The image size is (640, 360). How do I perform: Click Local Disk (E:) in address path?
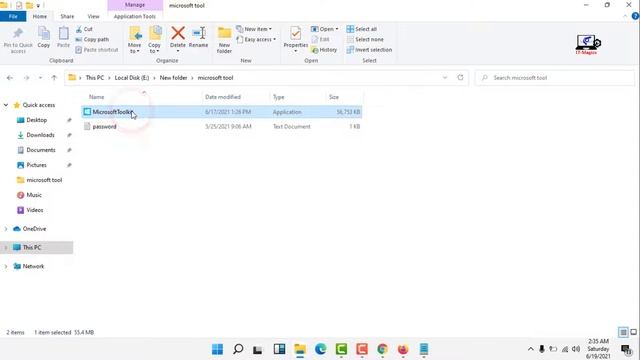point(132,78)
